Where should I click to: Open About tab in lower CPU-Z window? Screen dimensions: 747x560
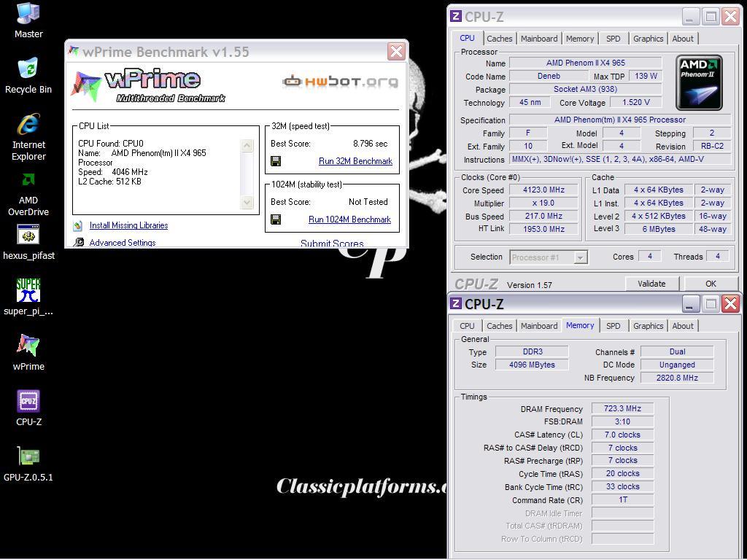pyautogui.click(x=683, y=326)
